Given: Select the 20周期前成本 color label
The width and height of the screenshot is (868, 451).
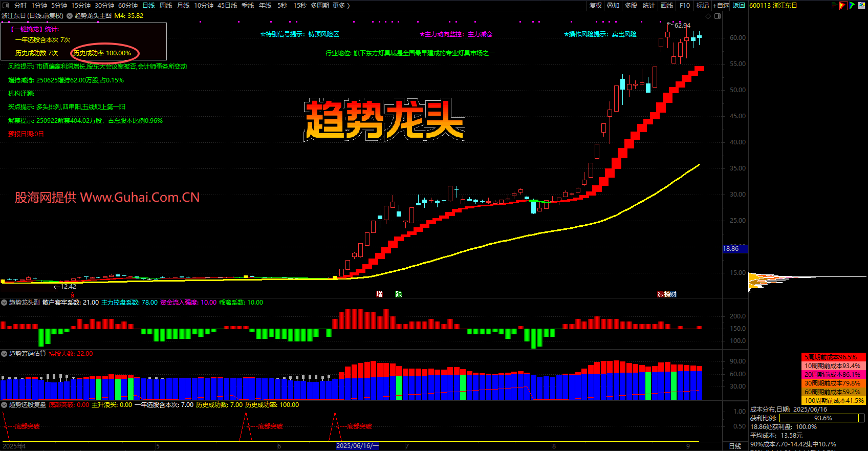Looking at the screenshot, I should tap(833, 374).
